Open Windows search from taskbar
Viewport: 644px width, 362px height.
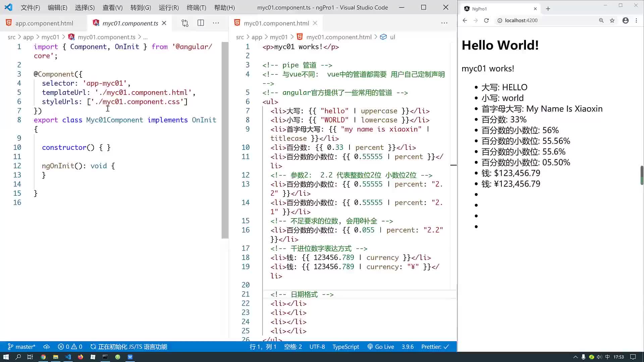pos(18,357)
